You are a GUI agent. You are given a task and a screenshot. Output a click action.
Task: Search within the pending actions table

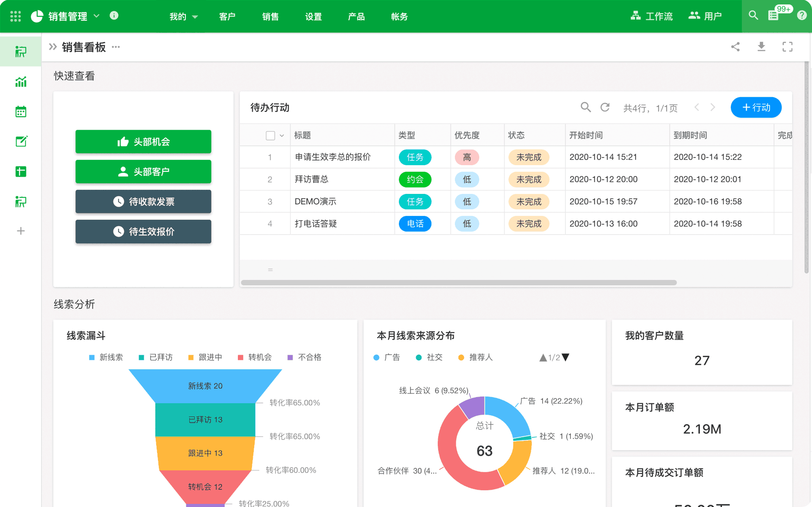[x=586, y=107]
